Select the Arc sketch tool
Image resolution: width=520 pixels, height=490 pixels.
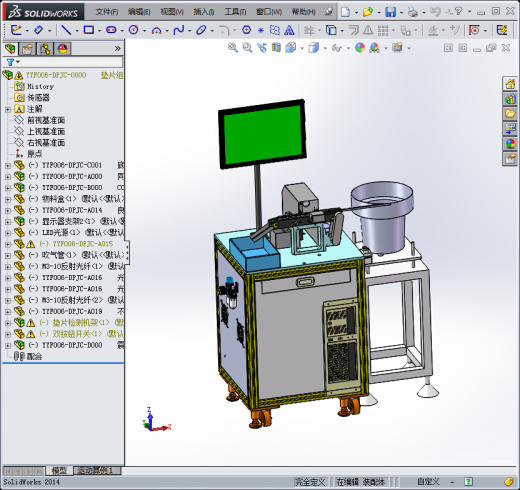(x=156, y=30)
